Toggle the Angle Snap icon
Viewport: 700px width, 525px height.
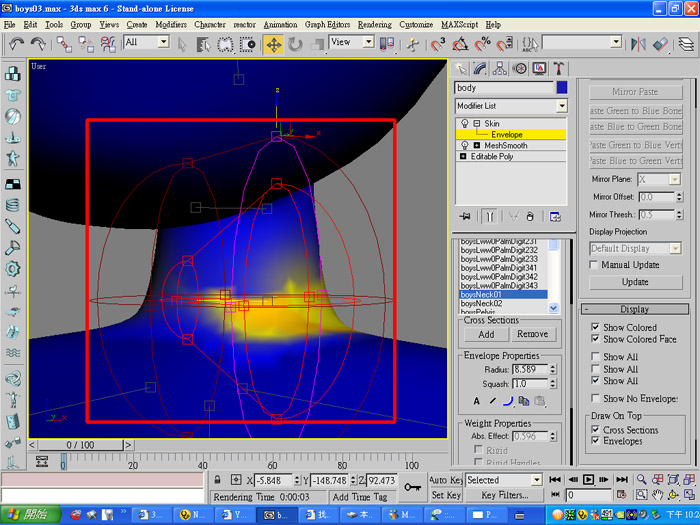click(x=460, y=44)
